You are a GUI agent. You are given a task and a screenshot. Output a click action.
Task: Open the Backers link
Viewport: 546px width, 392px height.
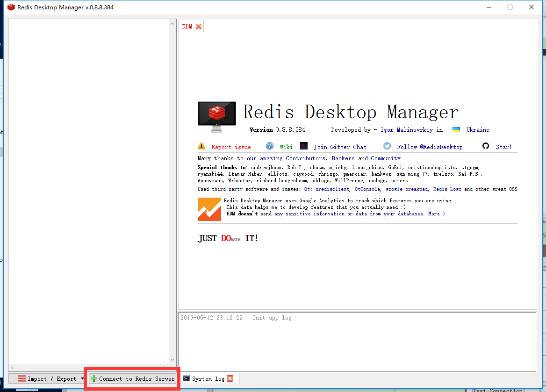[343, 158]
